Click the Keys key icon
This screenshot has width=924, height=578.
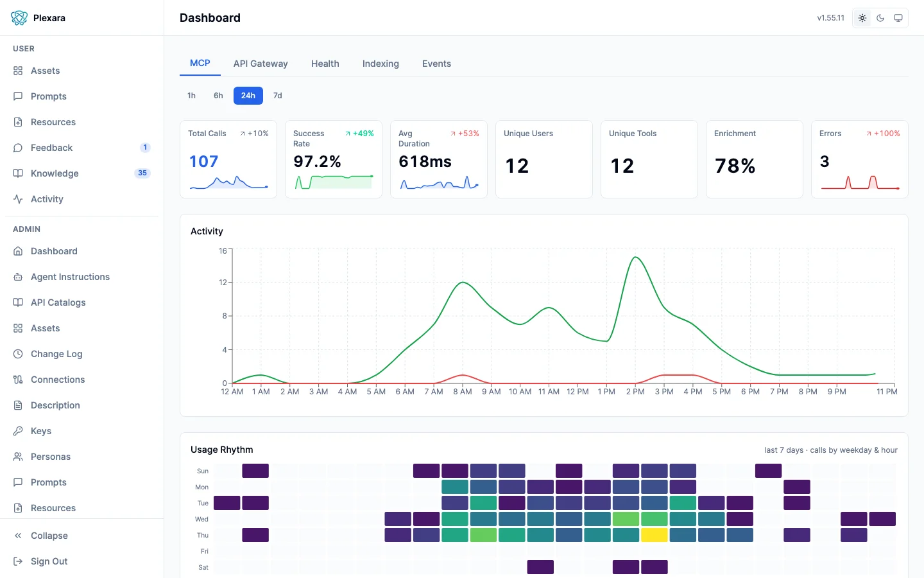click(18, 431)
